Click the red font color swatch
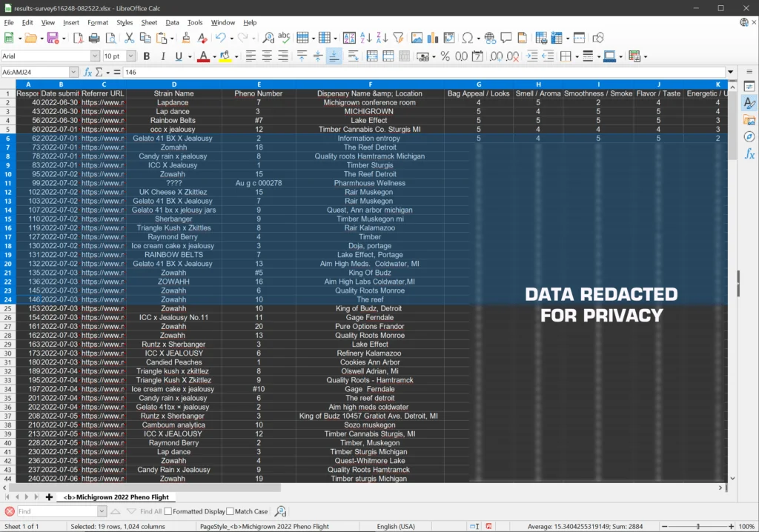The image size is (759, 532). tap(204, 56)
